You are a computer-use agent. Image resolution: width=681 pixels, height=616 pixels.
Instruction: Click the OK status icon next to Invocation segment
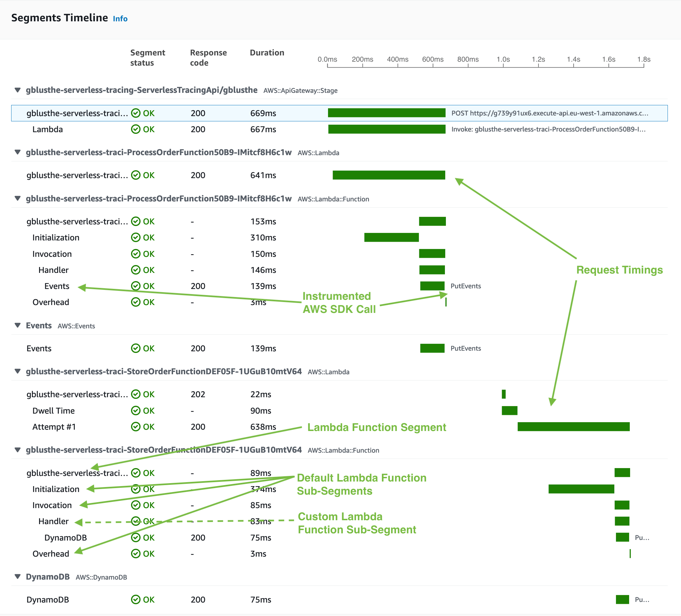pos(136,254)
